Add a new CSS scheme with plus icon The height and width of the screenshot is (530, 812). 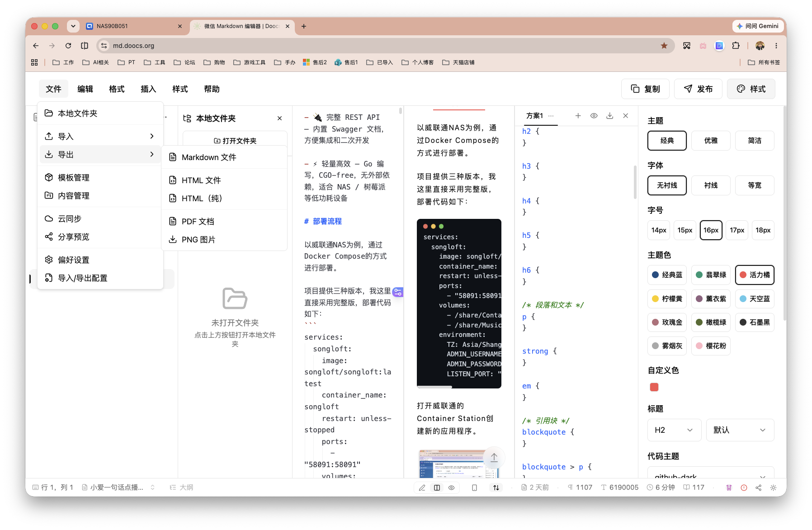578,116
